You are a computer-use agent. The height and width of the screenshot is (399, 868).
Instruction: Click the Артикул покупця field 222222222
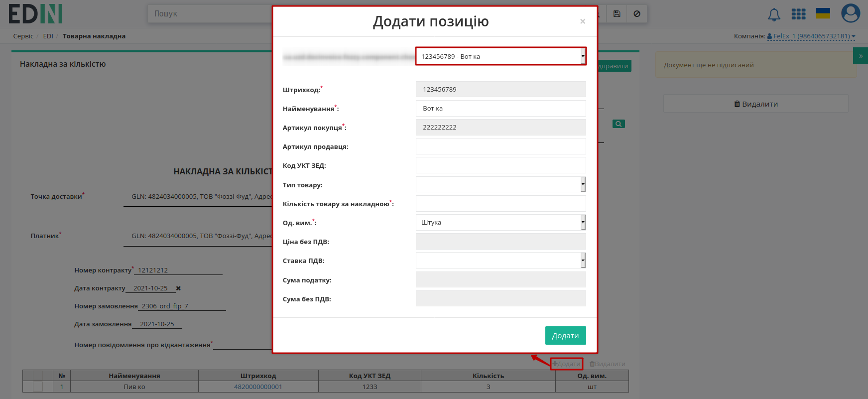click(500, 127)
